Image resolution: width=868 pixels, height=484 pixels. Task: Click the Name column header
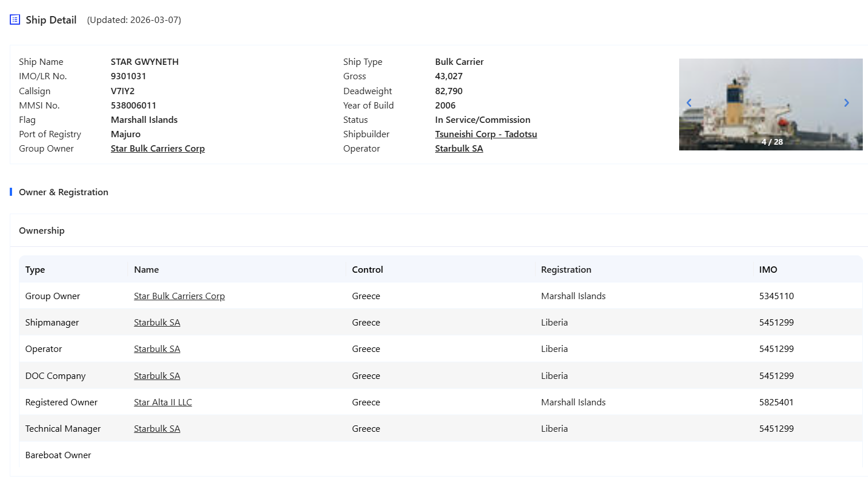coord(146,270)
